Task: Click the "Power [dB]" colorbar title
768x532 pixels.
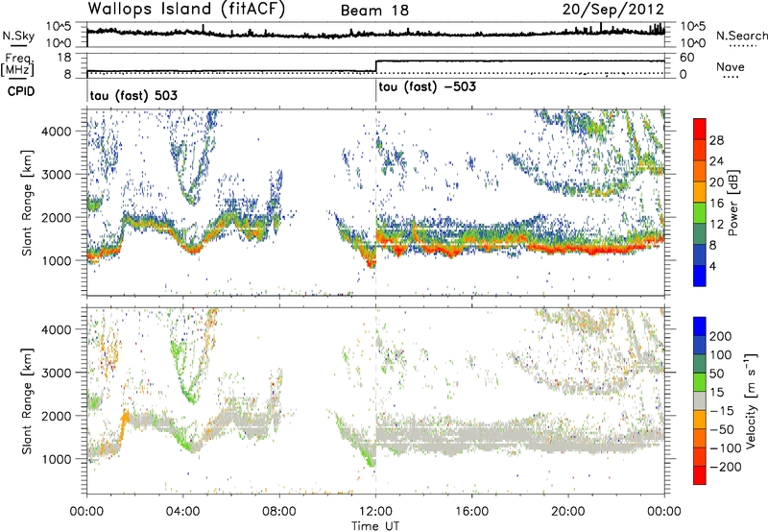Action: tap(733, 203)
